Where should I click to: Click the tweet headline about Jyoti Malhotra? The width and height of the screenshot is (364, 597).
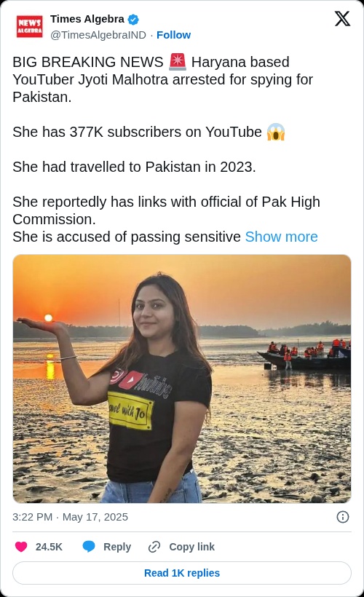coord(162,79)
